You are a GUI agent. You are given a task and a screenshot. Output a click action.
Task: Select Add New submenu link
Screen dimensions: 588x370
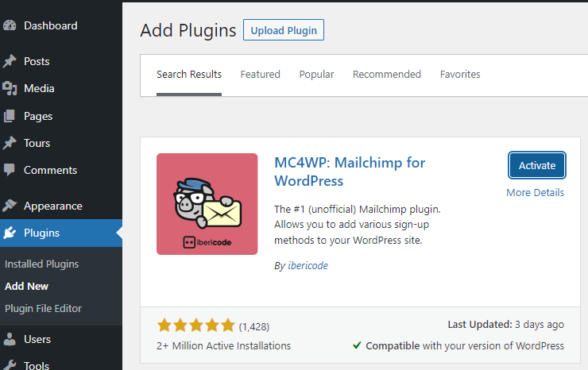27,286
